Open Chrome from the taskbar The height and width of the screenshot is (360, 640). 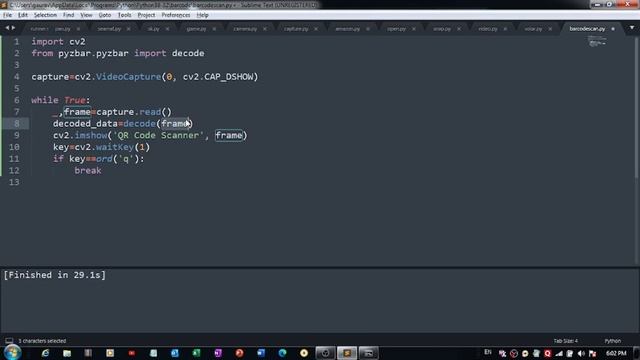pos(304,353)
